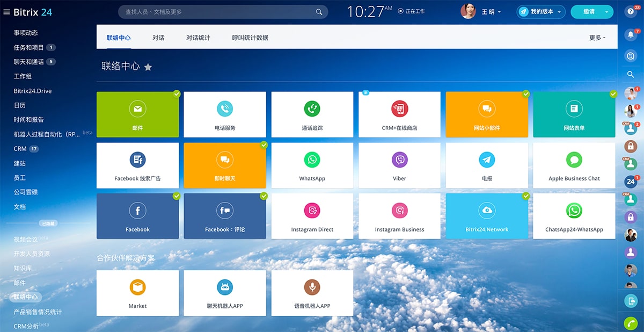Open 产品销售情况统计 in the left menu
Image resolution: width=644 pixels, height=332 pixels.
coord(38,312)
